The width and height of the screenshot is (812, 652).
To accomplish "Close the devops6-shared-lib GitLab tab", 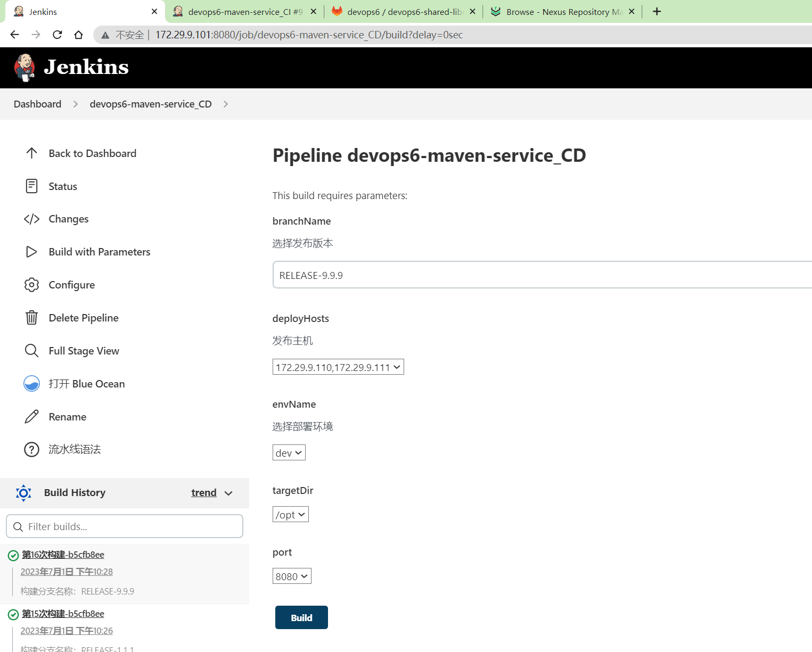I will coord(472,12).
